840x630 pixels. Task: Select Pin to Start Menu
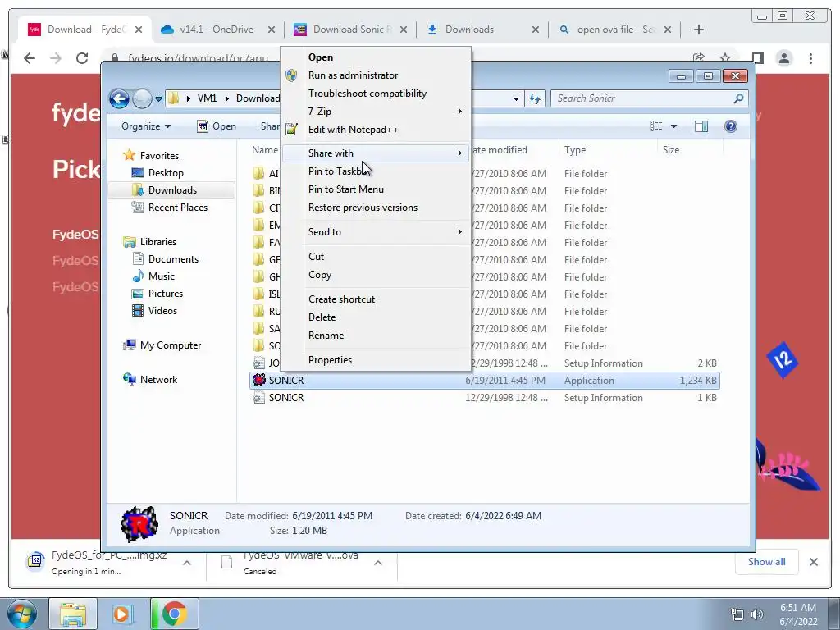pos(376,189)
